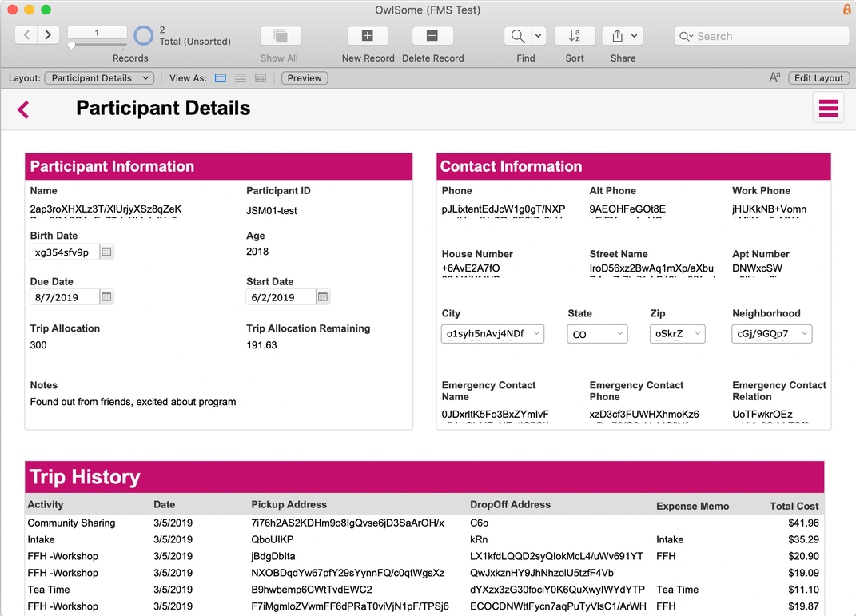Toggle the formatting bar Aa icon
This screenshot has width=856, height=616.
point(774,78)
